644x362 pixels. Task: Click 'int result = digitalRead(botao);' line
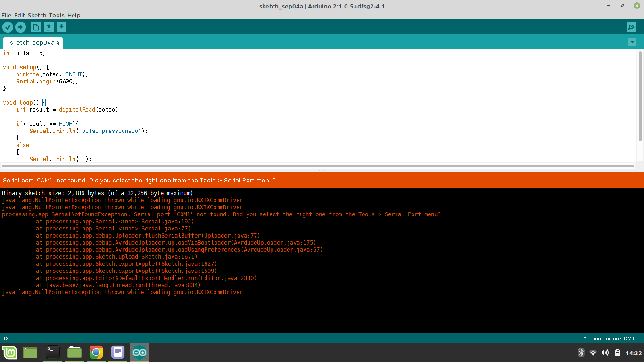[69, 110]
